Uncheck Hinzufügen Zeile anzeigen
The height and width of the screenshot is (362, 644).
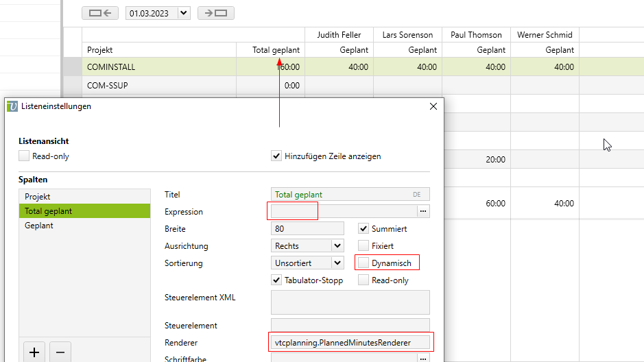pos(276,156)
